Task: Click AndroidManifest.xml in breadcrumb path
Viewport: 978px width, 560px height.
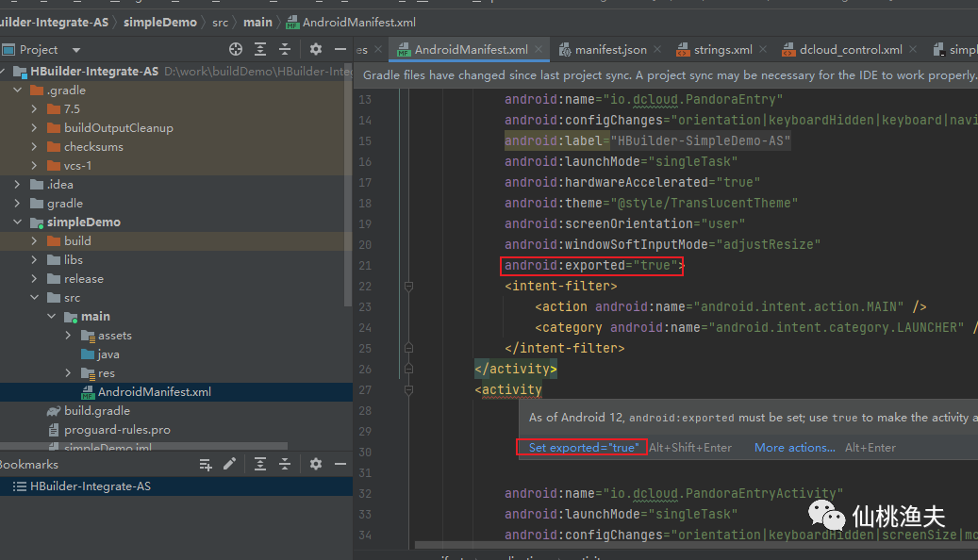Action: coord(358,23)
